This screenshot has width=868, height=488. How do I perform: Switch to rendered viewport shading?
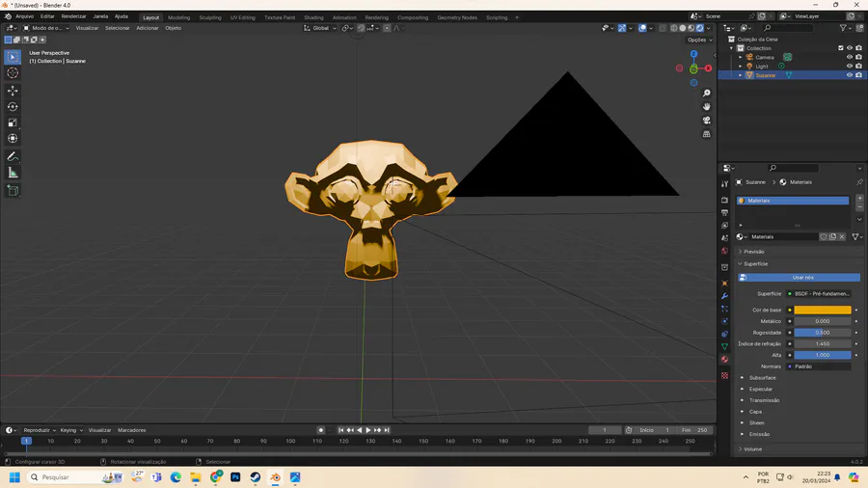coord(700,28)
